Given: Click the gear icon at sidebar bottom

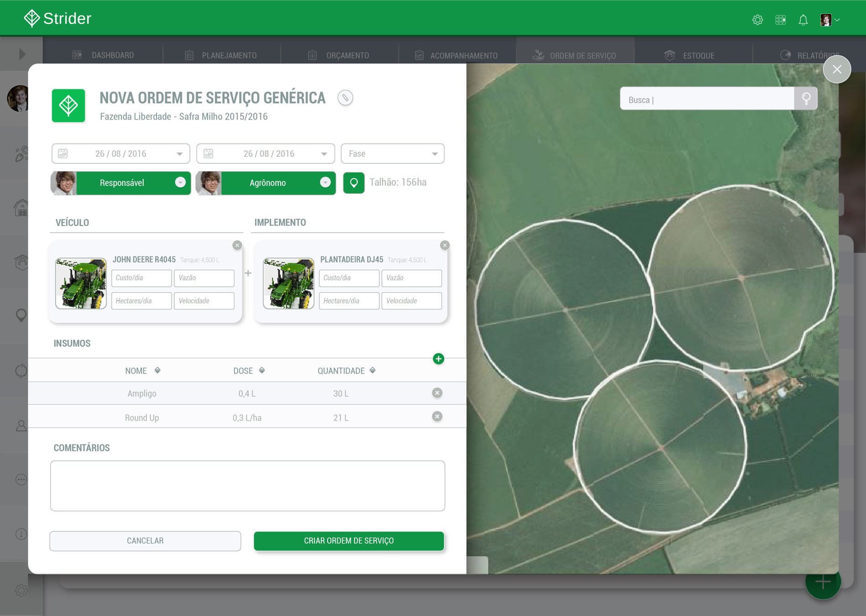Looking at the screenshot, I should (21, 590).
